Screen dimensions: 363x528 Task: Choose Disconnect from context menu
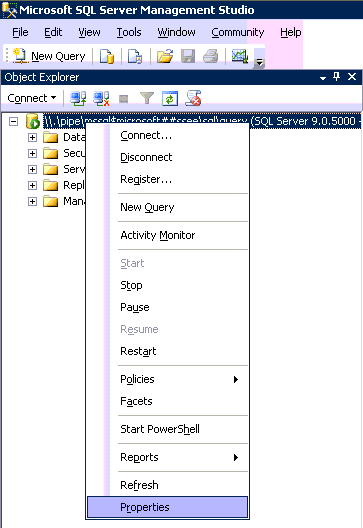tap(167, 157)
